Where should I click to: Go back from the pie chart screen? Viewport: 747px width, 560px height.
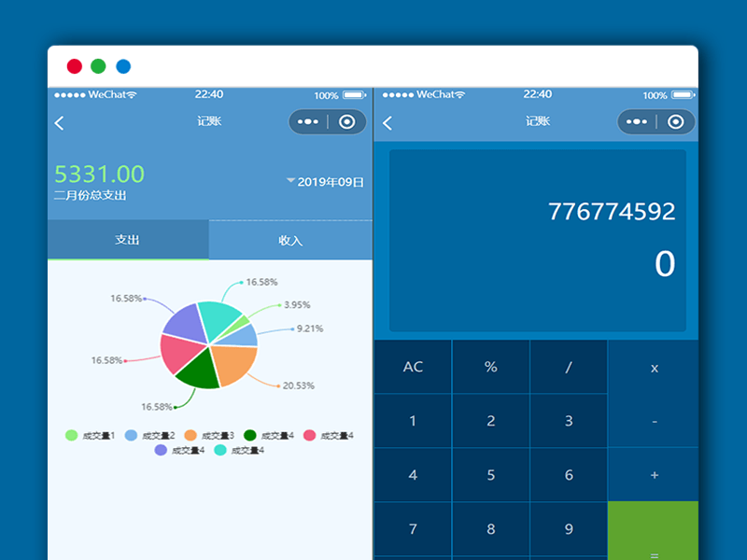(60, 123)
